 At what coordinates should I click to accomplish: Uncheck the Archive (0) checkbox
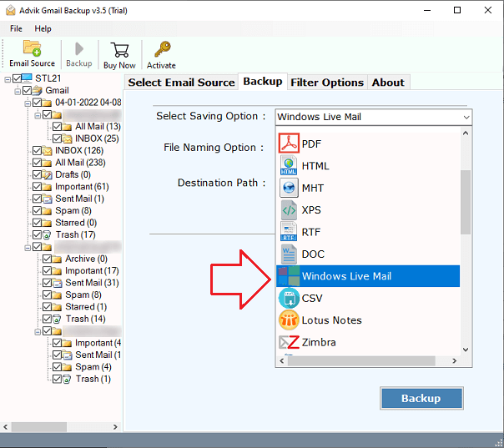[x=47, y=259]
